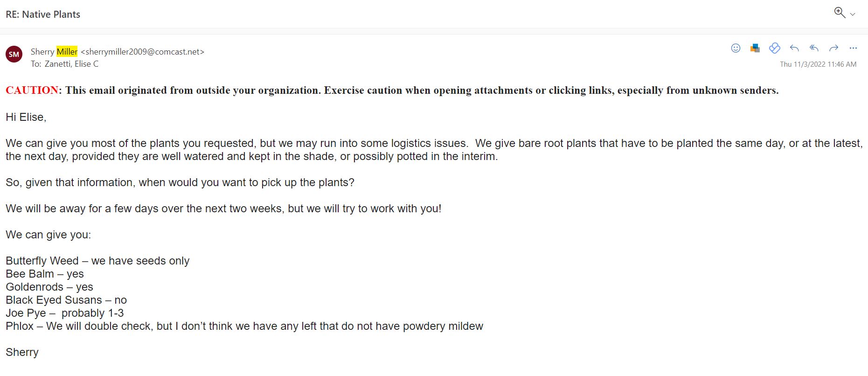Click the SM sender avatar
The height and width of the screenshot is (376, 868).
tap(14, 54)
